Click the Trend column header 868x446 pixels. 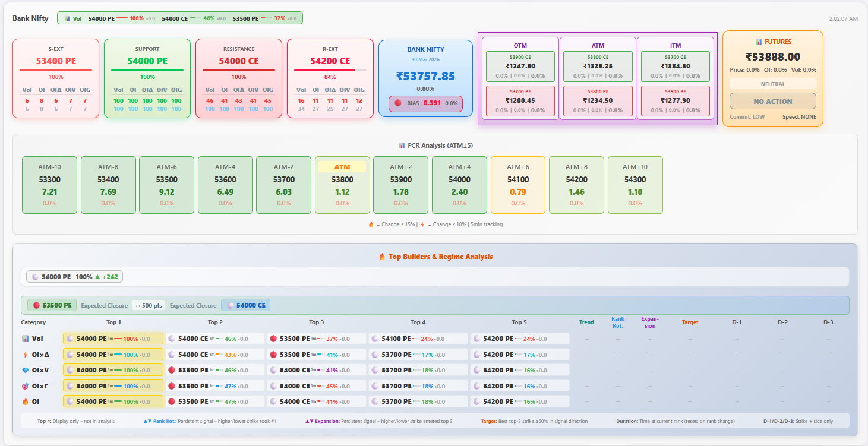pyautogui.click(x=586, y=322)
